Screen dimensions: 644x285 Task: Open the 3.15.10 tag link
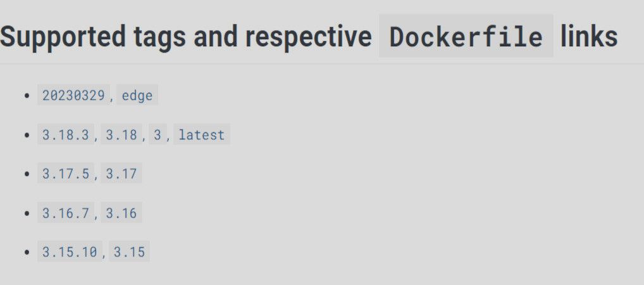(70, 252)
